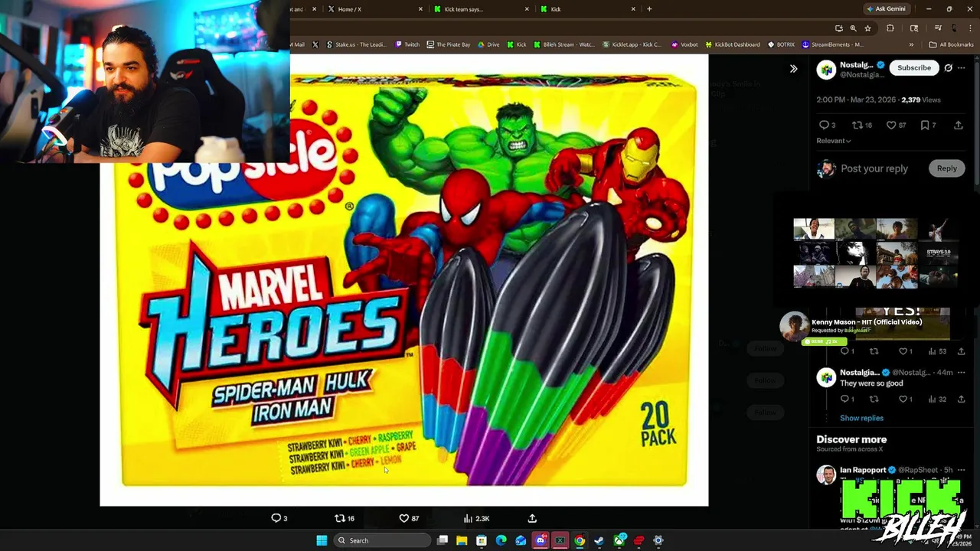Viewport: 980px width, 551px height.
Task: Open File Explorer from the taskbar
Action: [462, 540]
